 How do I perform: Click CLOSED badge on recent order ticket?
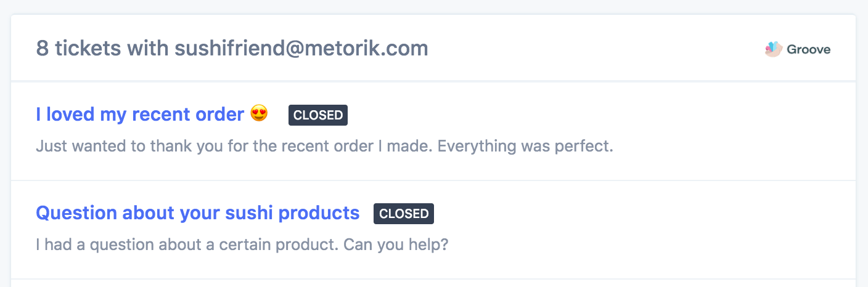(317, 115)
